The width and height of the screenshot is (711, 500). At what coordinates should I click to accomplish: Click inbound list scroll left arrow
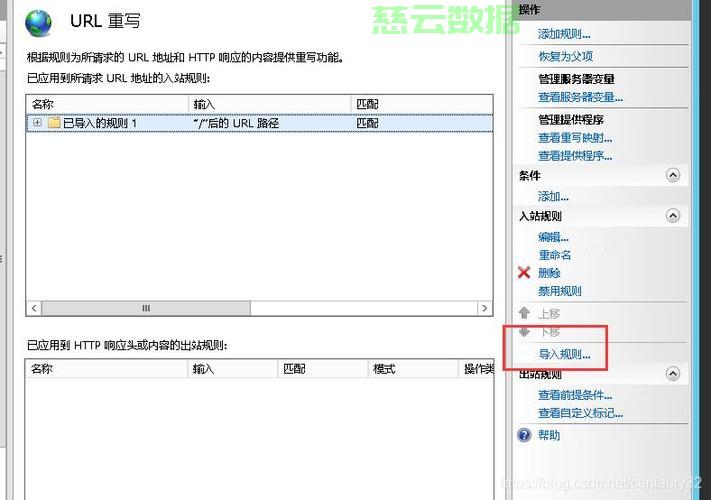tap(34, 308)
